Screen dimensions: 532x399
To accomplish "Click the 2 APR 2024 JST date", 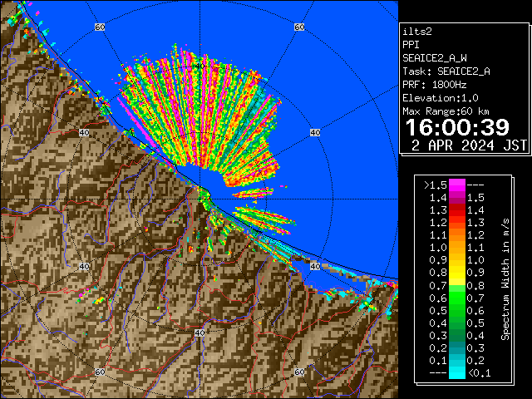I will (x=469, y=145).
